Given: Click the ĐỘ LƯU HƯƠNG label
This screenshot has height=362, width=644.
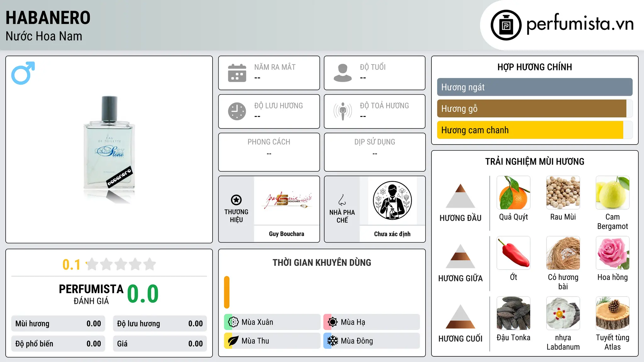Looking at the screenshot, I should click(279, 106).
